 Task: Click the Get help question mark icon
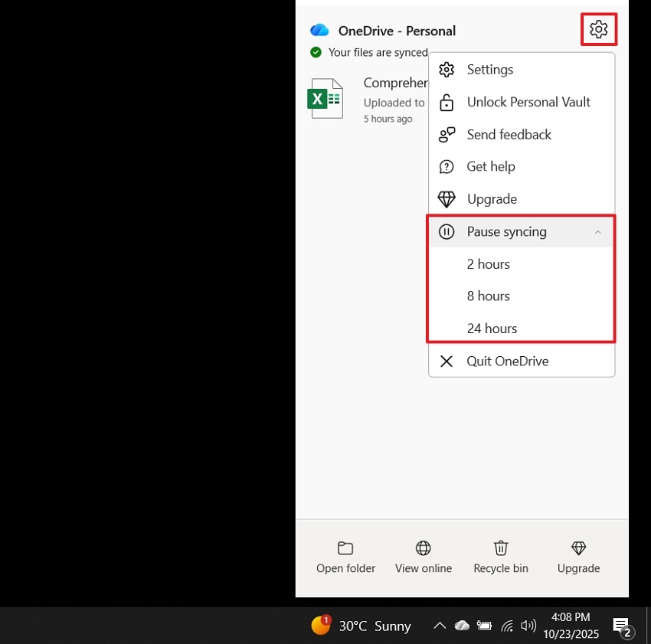(447, 166)
